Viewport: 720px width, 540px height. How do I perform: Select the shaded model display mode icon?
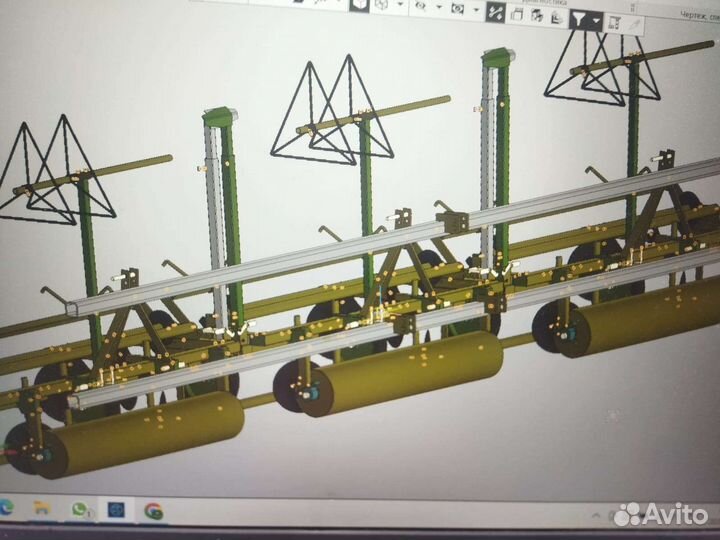[x=359, y=5]
